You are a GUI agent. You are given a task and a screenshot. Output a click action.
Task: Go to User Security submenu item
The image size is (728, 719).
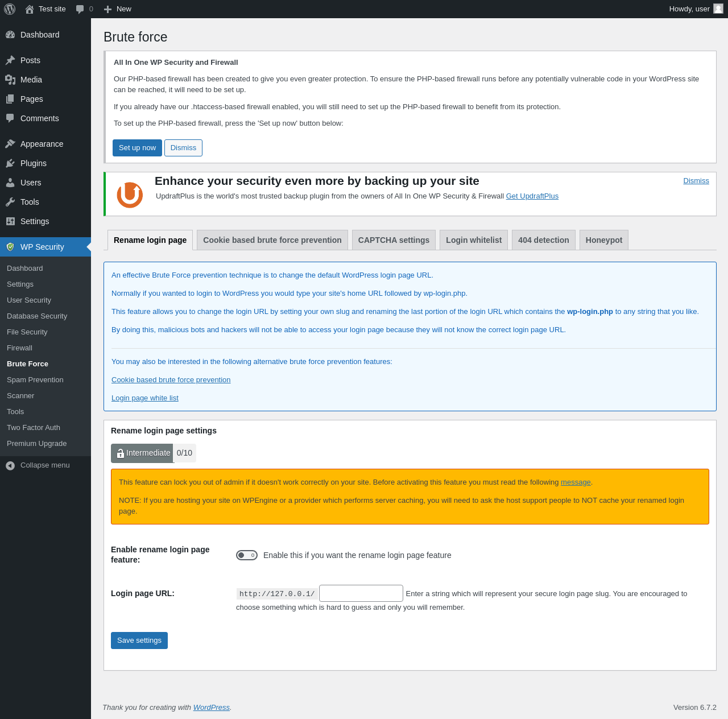click(x=29, y=300)
